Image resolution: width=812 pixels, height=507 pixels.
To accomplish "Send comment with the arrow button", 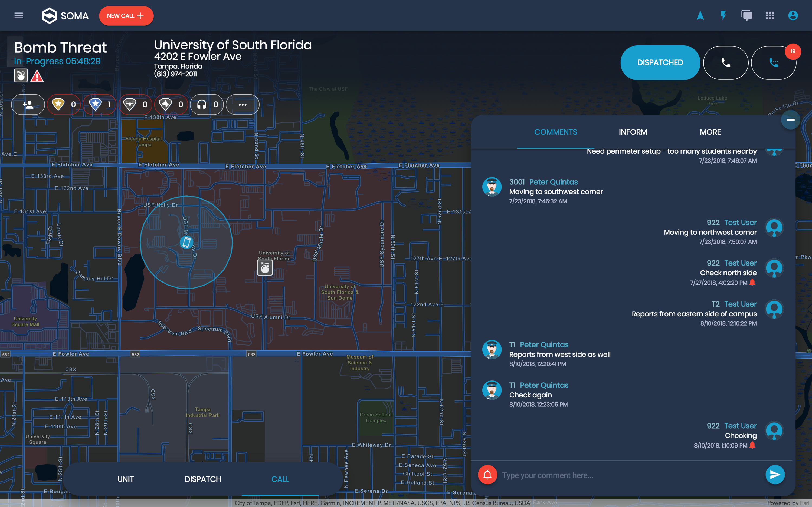I will [x=775, y=475].
